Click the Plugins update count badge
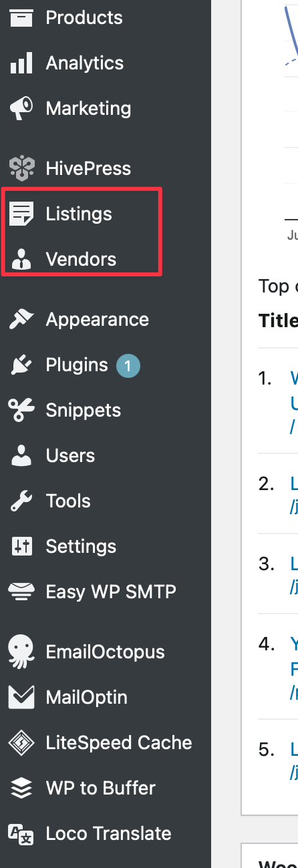The width and height of the screenshot is (298, 868). pos(128,365)
